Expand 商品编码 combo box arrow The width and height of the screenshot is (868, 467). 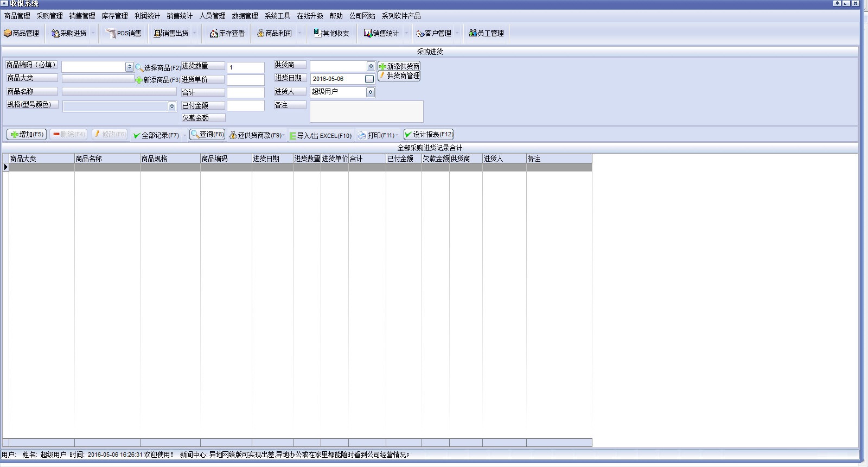coord(130,67)
